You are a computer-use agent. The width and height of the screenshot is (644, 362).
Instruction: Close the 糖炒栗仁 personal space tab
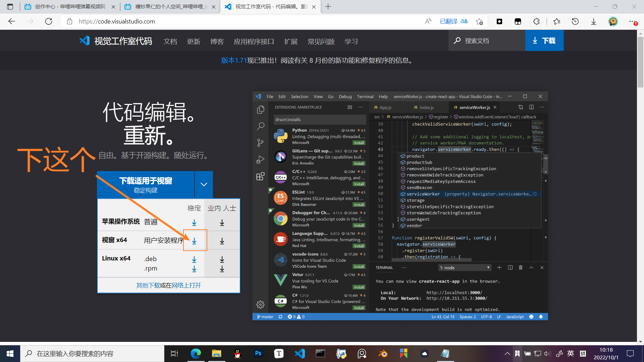(214, 7)
